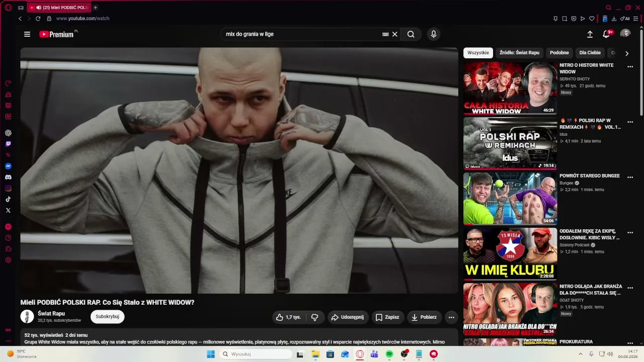Open the on-screen keyboard in search box
Image resolution: width=644 pixels, height=362 pixels.
tap(385, 34)
